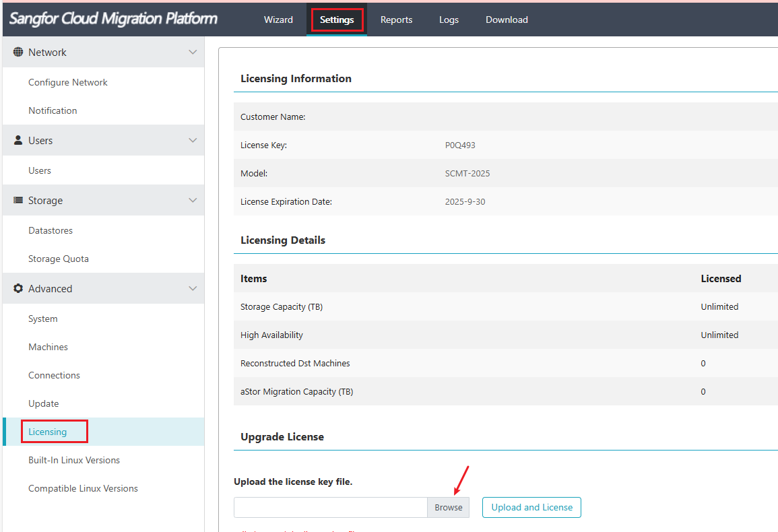Click the Network globe icon
Screen dimensions: 778x532
(18, 52)
